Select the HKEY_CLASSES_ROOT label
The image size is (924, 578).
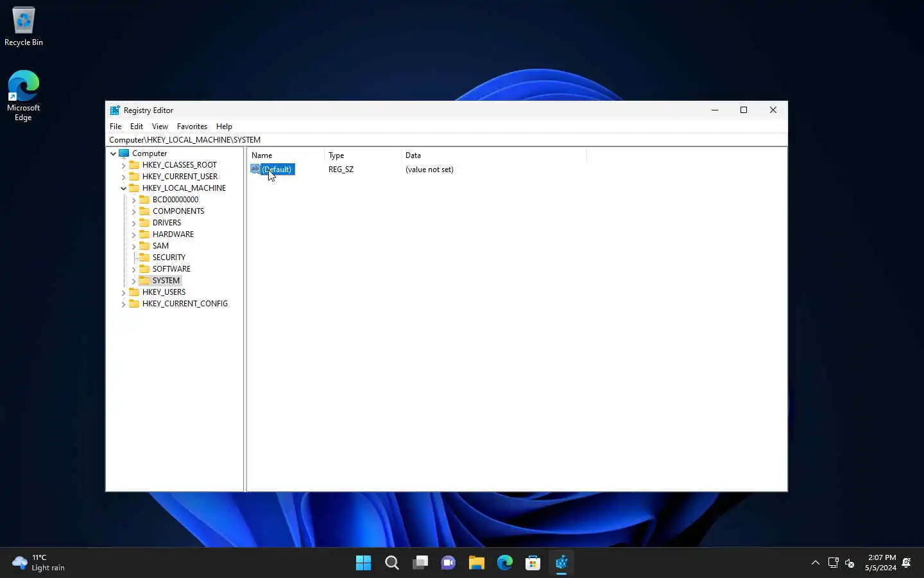point(180,165)
